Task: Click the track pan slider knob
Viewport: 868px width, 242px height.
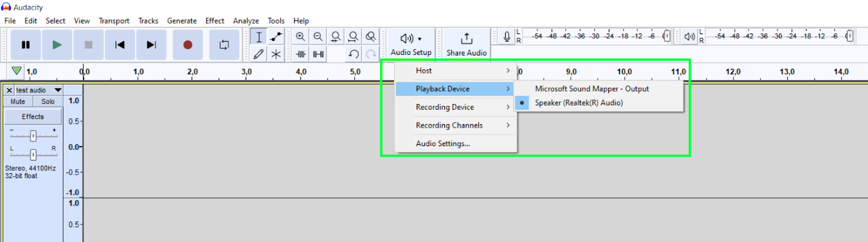Action: [33, 155]
